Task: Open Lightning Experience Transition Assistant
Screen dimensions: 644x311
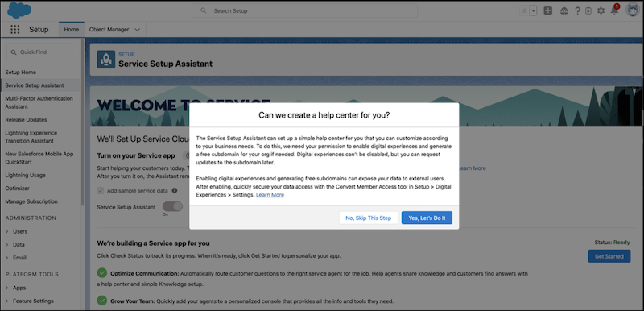Action: [x=31, y=137]
